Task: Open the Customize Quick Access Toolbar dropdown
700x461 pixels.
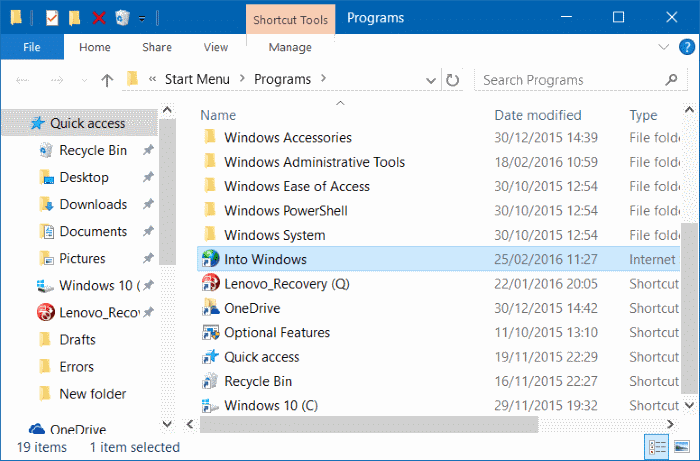Action: pos(142,19)
